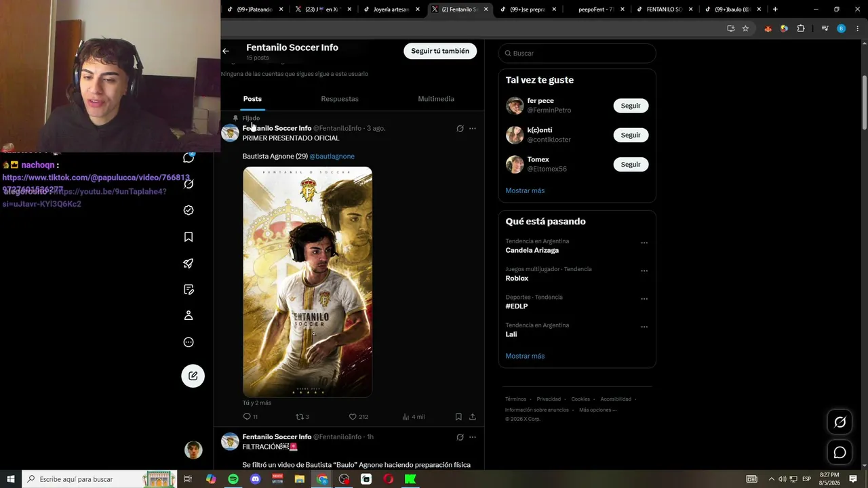Reply to the pinned post with 11 replies
This screenshot has width=868, height=488.
coord(250,417)
